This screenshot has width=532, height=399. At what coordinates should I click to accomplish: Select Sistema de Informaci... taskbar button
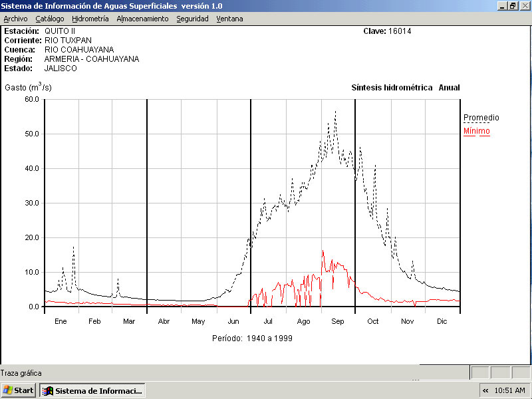tap(92, 390)
